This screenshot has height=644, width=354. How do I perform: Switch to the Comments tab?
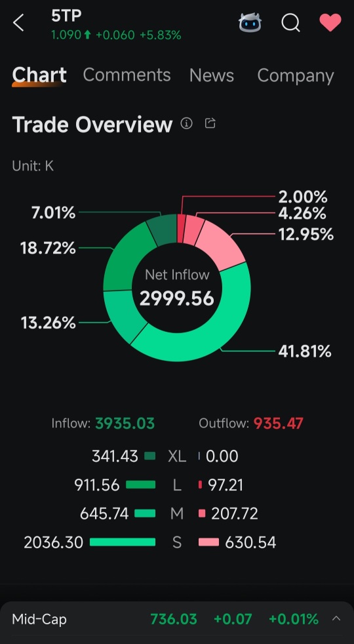tap(127, 75)
